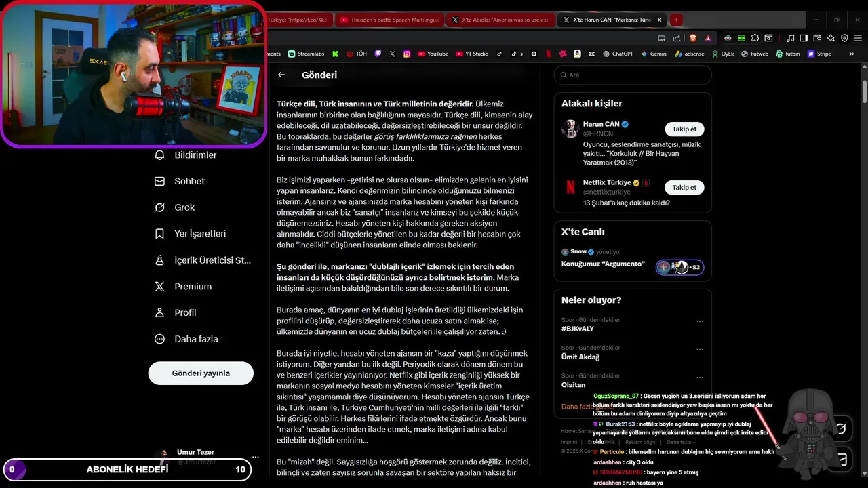The height and width of the screenshot is (488, 868).
Task: Click the Brave Shields lion icon
Action: pyautogui.click(x=693, y=38)
